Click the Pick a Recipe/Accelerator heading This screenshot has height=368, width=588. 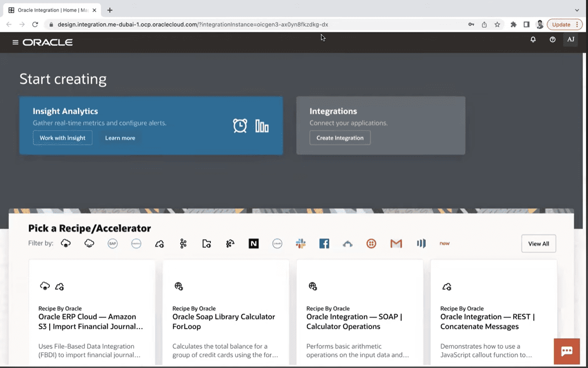pyautogui.click(x=89, y=228)
